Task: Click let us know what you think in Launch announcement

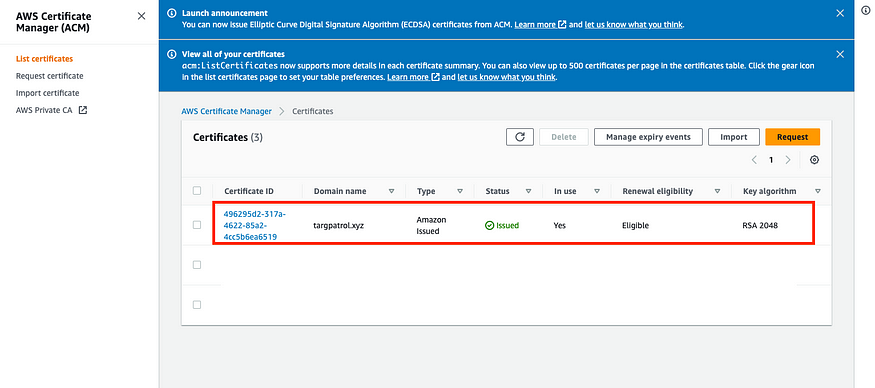Action: 634,25
